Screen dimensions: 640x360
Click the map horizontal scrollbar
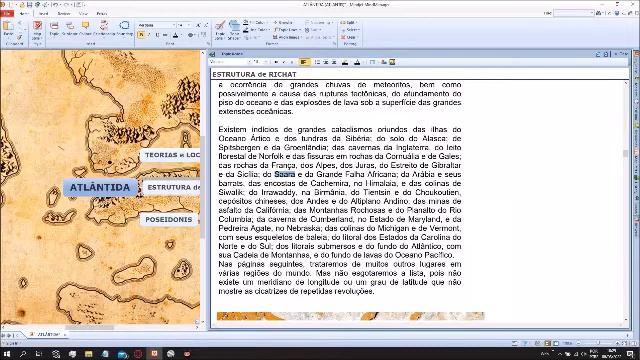89,327
